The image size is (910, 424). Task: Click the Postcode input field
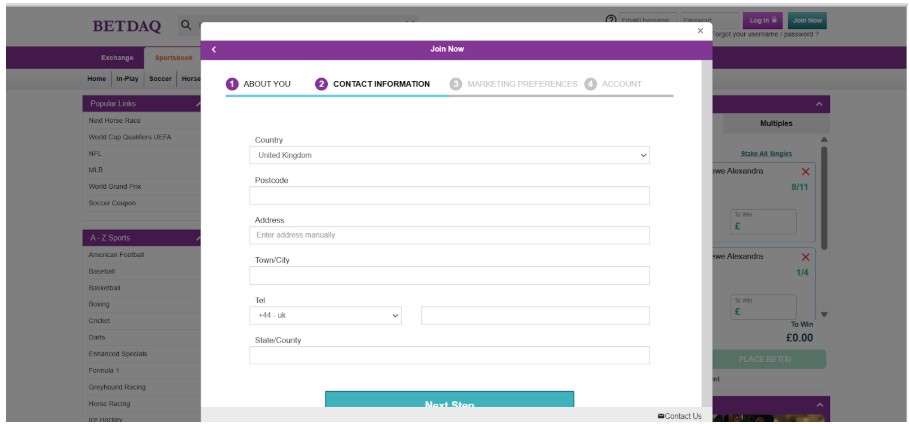coord(449,195)
